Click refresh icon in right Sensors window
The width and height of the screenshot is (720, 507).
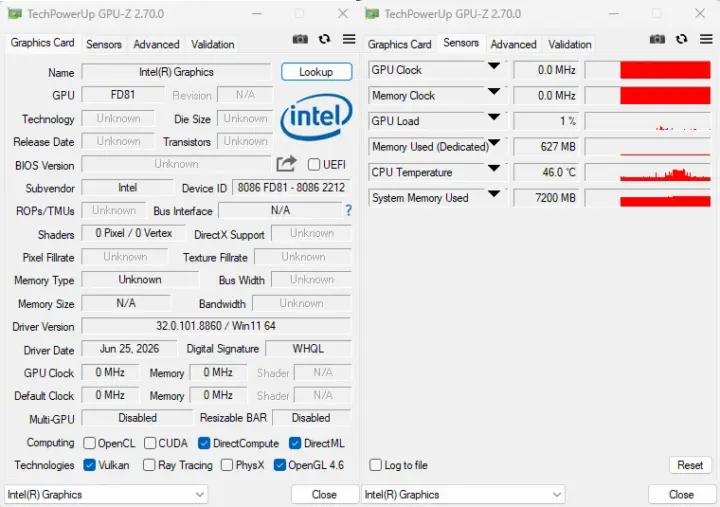[x=681, y=39]
